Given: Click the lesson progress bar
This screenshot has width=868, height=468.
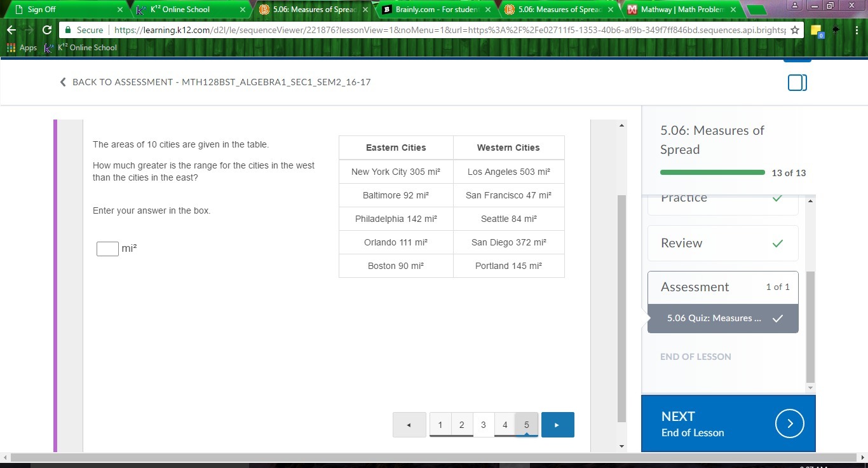Looking at the screenshot, I should pos(712,172).
